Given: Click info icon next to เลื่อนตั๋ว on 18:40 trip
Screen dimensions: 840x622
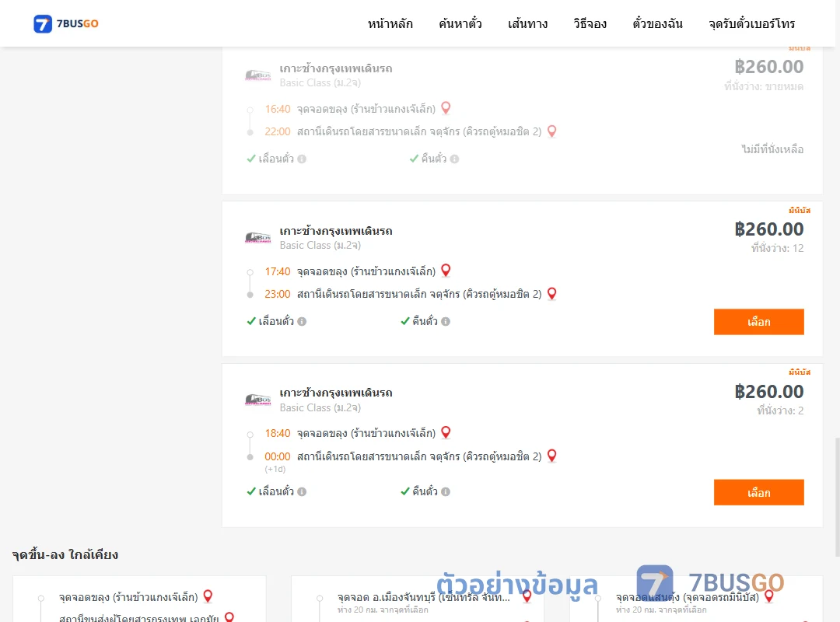Looking at the screenshot, I should click(302, 492).
